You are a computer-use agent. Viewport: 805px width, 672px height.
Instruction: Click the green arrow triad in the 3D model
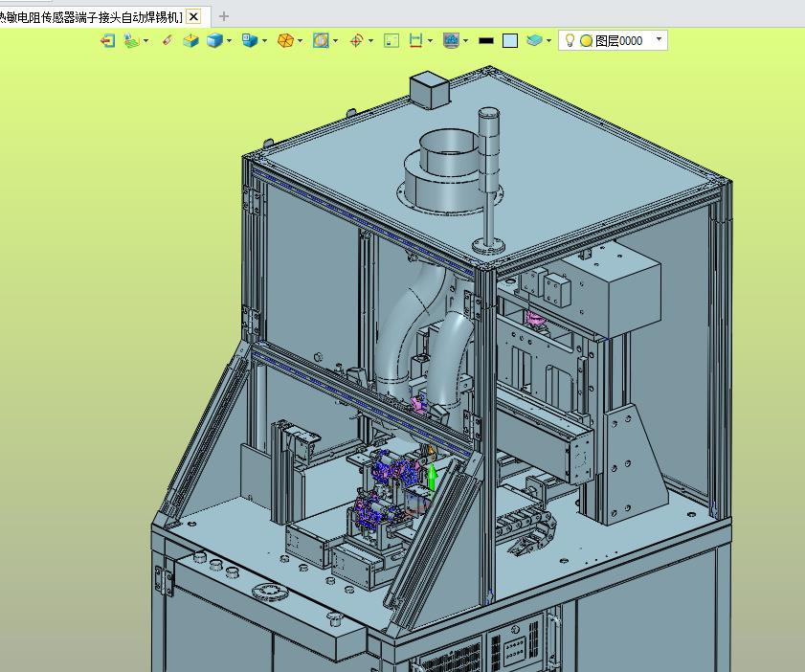point(433,478)
